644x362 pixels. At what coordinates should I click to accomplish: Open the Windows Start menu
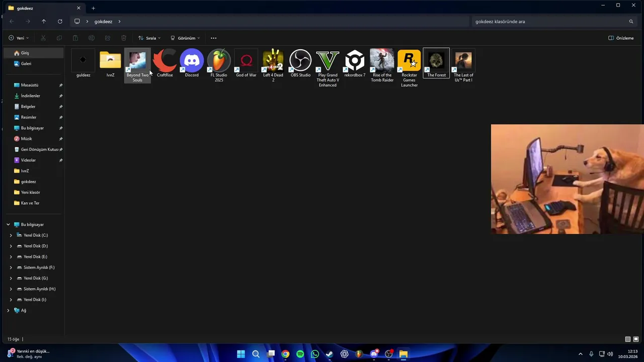point(241,354)
